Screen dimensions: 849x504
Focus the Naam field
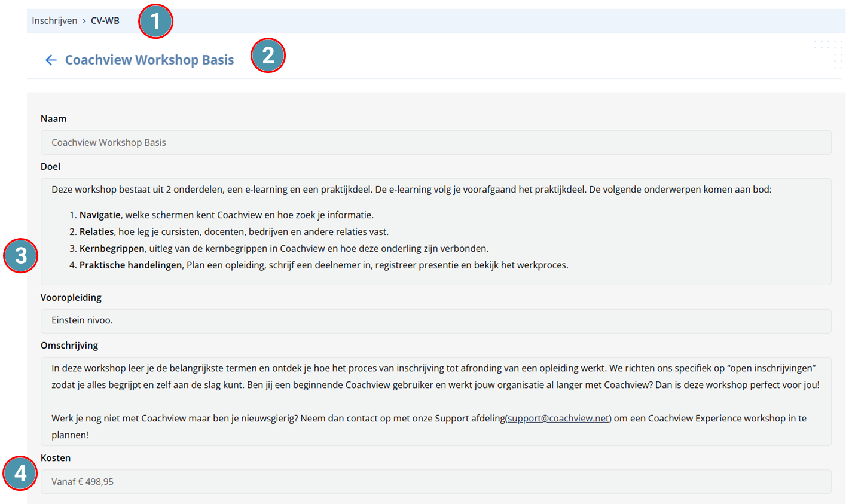point(436,142)
